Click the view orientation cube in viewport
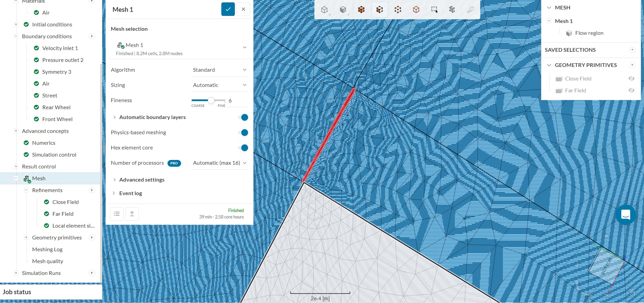644x303 pixels. (606, 265)
